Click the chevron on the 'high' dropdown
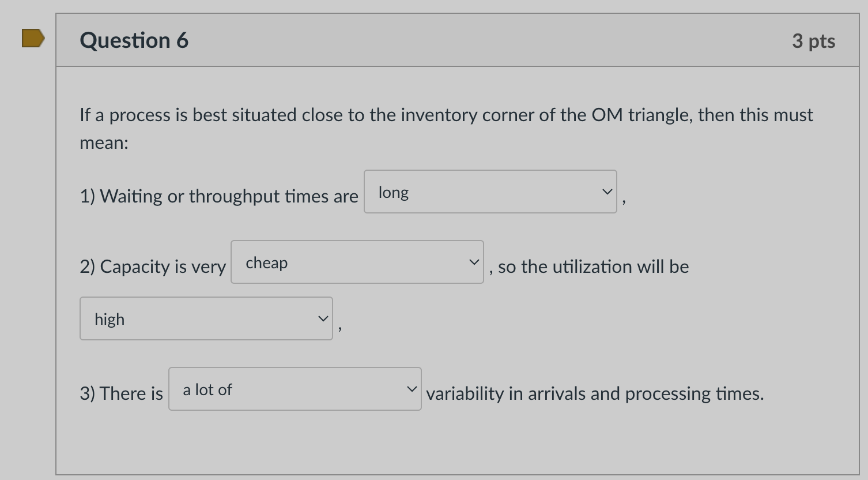The height and width of the screenshot is (480, 868). click(322, 318)
